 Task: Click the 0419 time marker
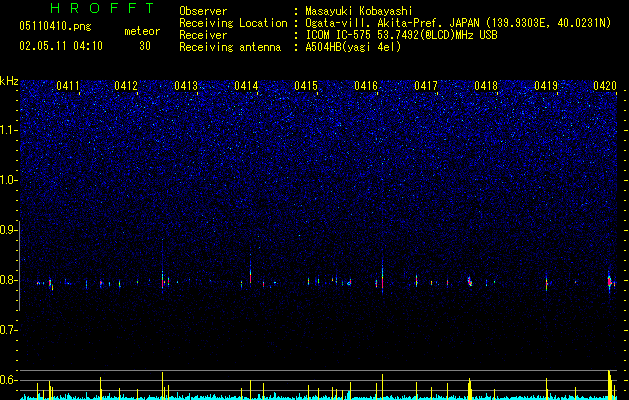(x=546, y=86)
